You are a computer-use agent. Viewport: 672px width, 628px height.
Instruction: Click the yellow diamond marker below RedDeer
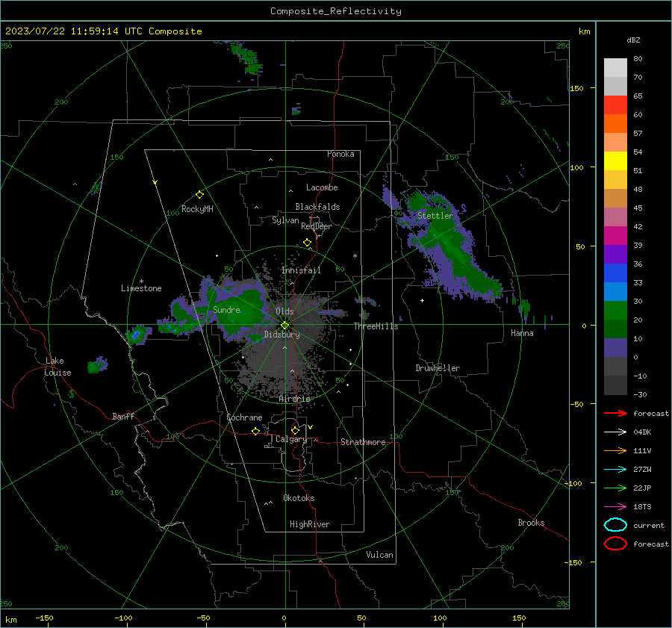(307, 243)
